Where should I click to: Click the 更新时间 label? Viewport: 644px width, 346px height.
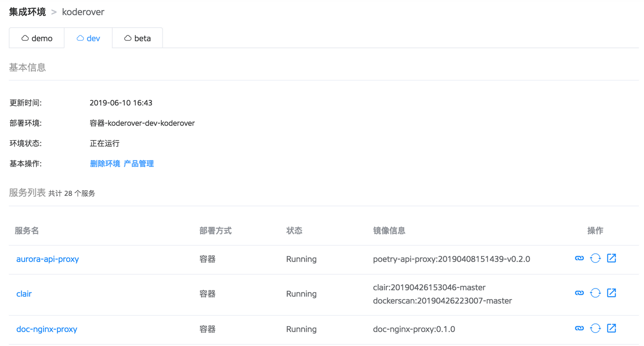coord(26,103)
